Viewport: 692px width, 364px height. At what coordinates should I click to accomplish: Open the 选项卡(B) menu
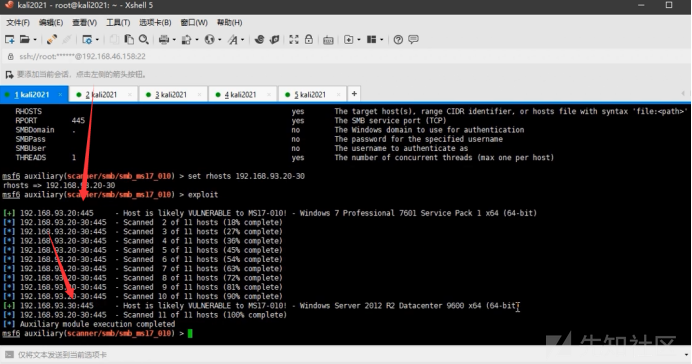point(155,23)
